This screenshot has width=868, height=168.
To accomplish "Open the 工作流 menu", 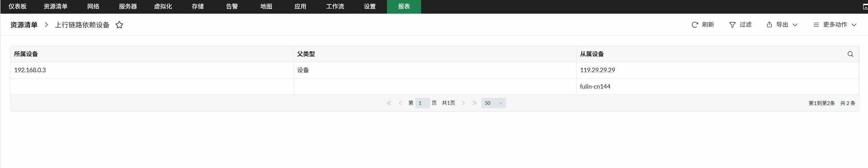I will pyautogui.click(x=335, y=7).
